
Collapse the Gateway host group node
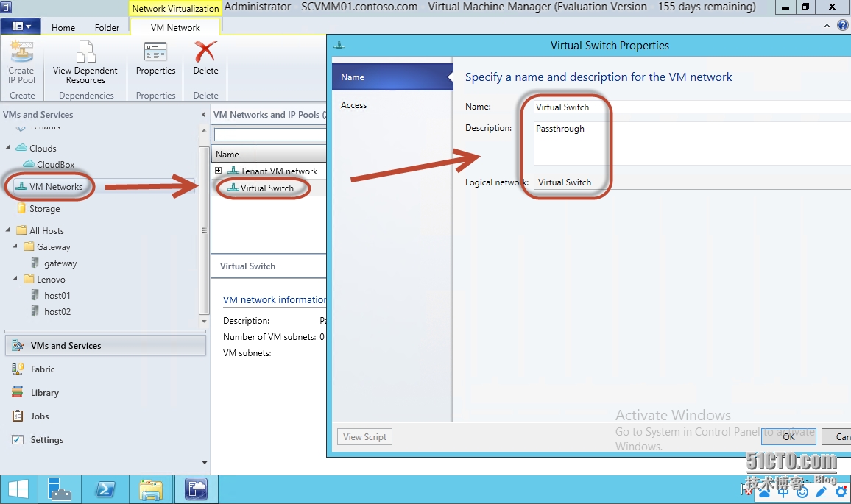(x=15, y=246)
